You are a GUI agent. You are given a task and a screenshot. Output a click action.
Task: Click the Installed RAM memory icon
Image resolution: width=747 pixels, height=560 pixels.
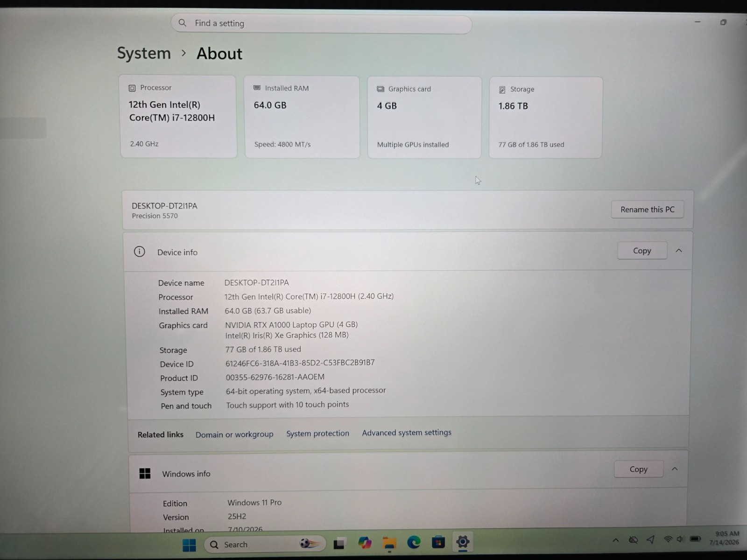[257, 88]
